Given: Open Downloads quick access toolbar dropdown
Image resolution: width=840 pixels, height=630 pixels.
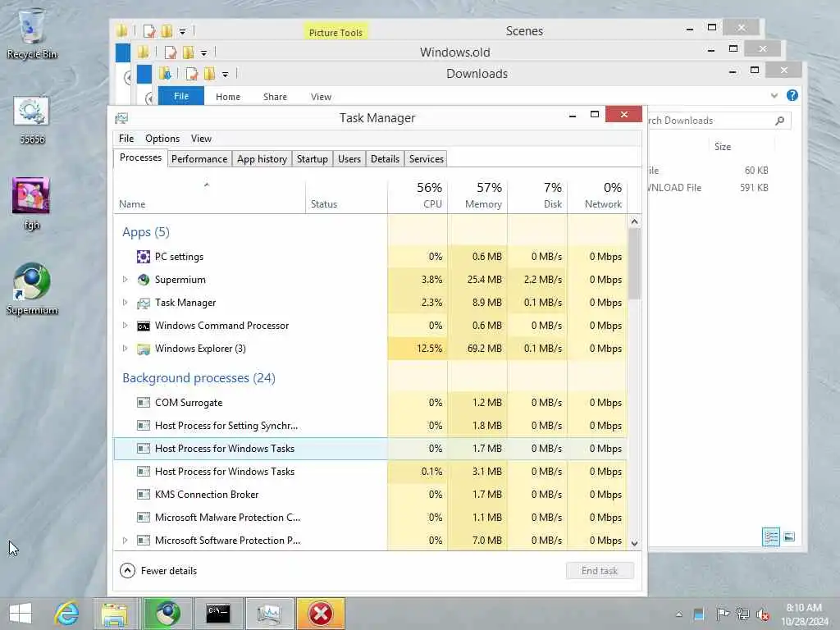Looking at the screenshot, I should (225, 75).
